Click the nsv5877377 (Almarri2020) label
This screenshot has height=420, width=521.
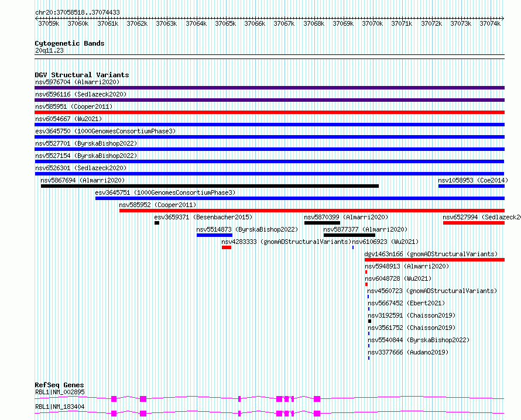tap(365, 229)
